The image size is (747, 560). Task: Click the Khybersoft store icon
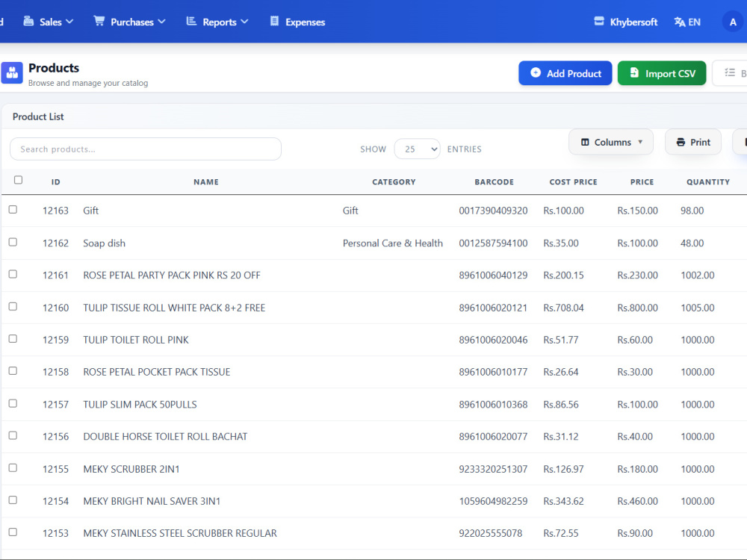click(599, 22)
